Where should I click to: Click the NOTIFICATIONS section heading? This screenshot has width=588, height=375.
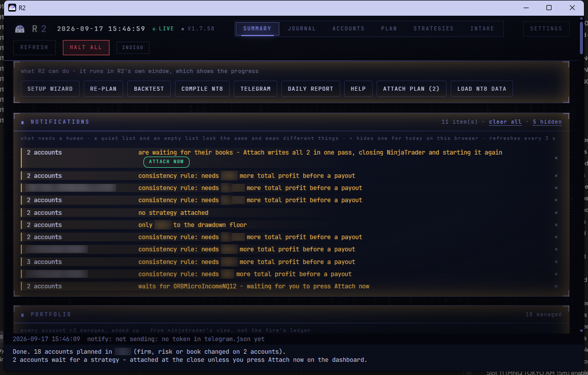[x=60, y=122]
